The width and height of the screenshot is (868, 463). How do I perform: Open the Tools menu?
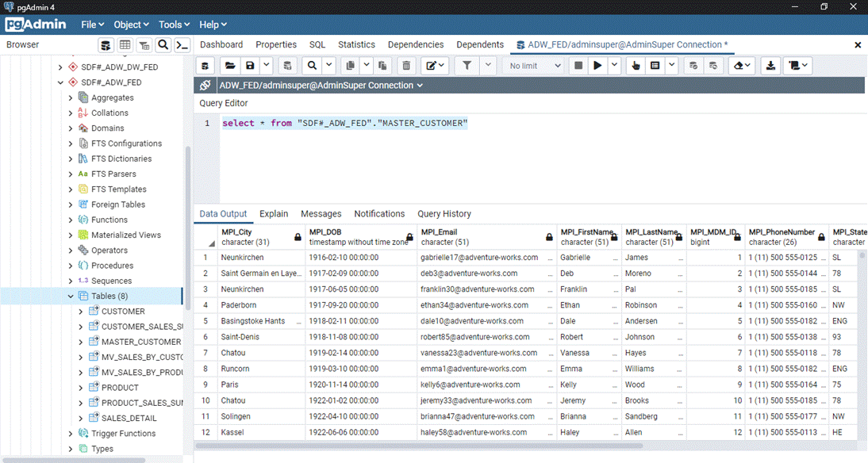(x=174, y=25)
